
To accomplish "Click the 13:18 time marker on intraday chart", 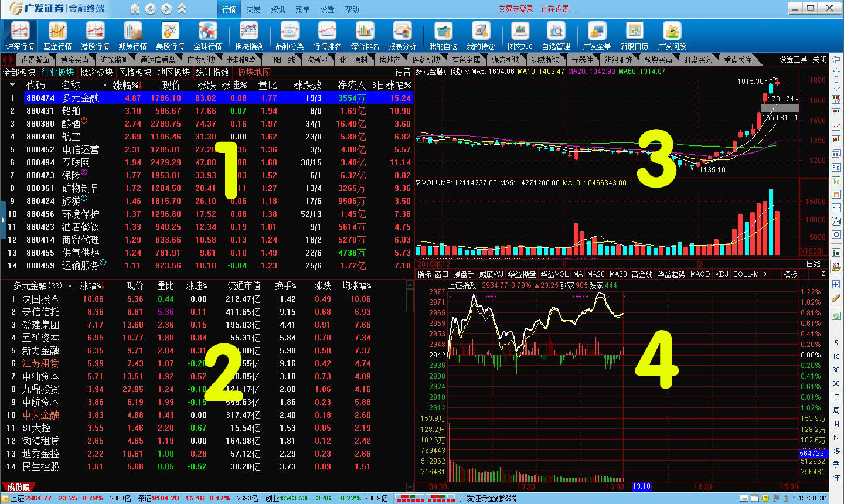I will point(642,486).
